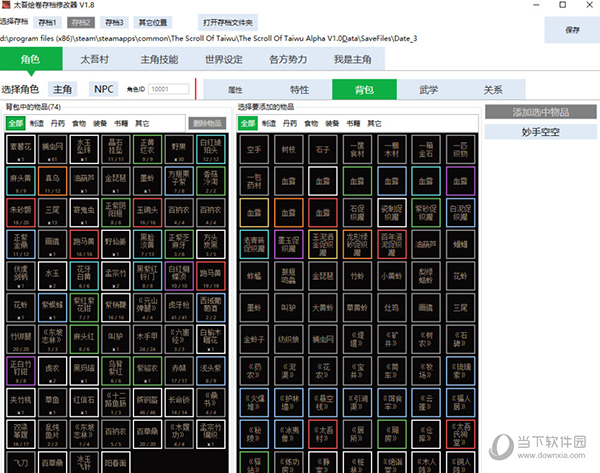Image resolution: width=600 pixels, height=473 pixels.
Task: Filter backpack items by 制造
Action: [37, 123]
